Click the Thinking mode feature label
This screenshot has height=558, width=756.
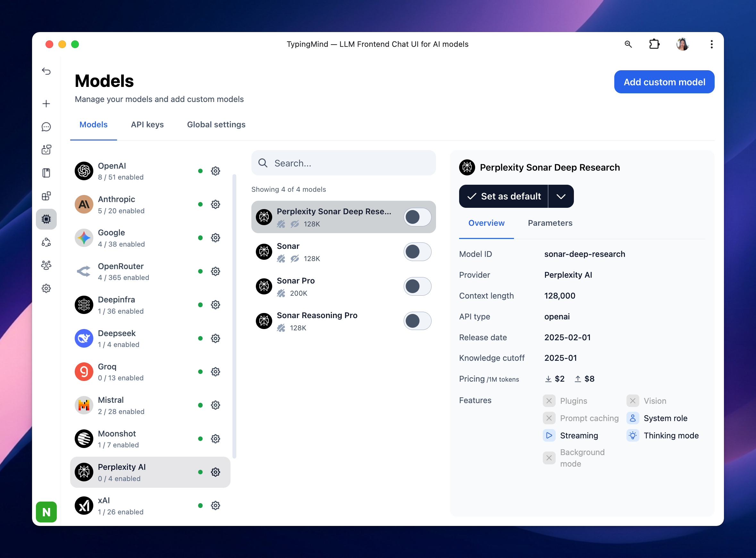tap(671, 436)
